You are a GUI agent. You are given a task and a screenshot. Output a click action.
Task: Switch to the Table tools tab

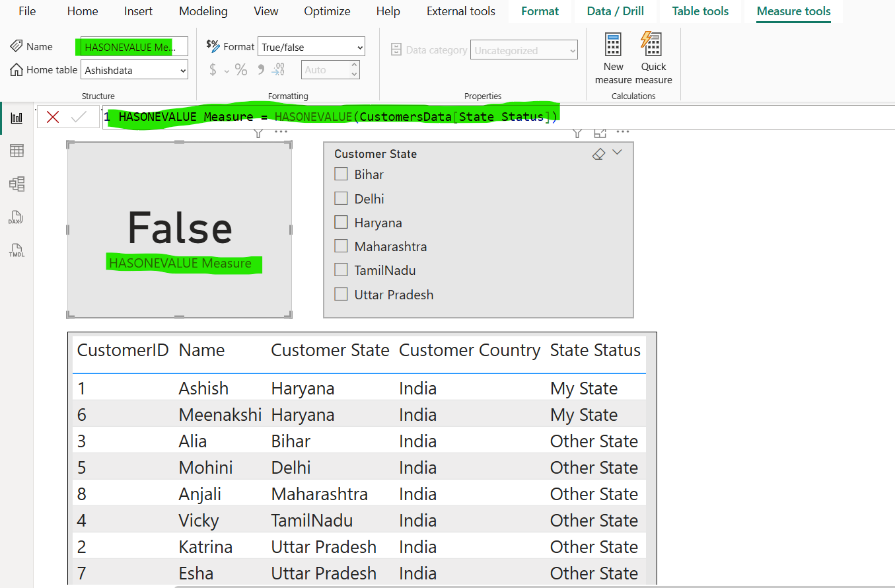(x=700, y=11)
